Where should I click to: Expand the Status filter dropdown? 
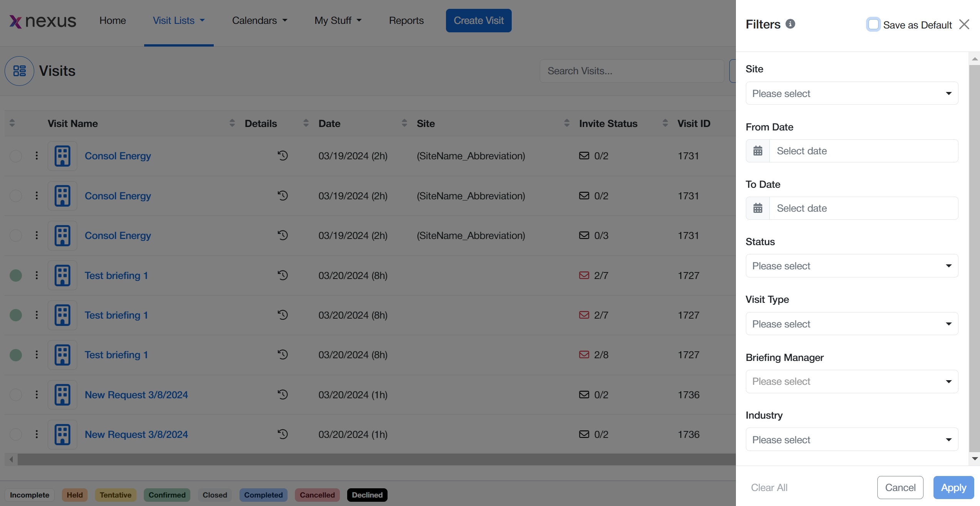coord(851,266)
